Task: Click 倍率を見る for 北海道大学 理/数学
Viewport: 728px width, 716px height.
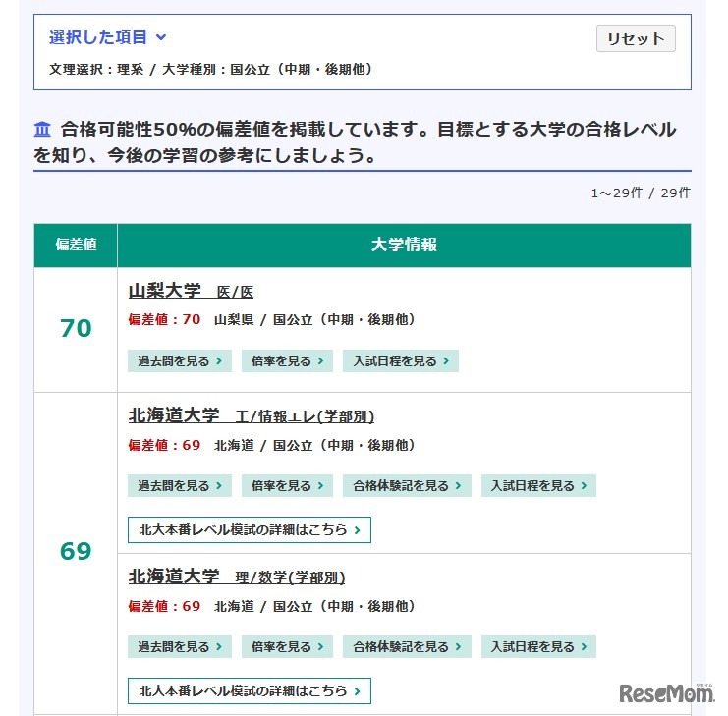Action: [x=287, y=647]
